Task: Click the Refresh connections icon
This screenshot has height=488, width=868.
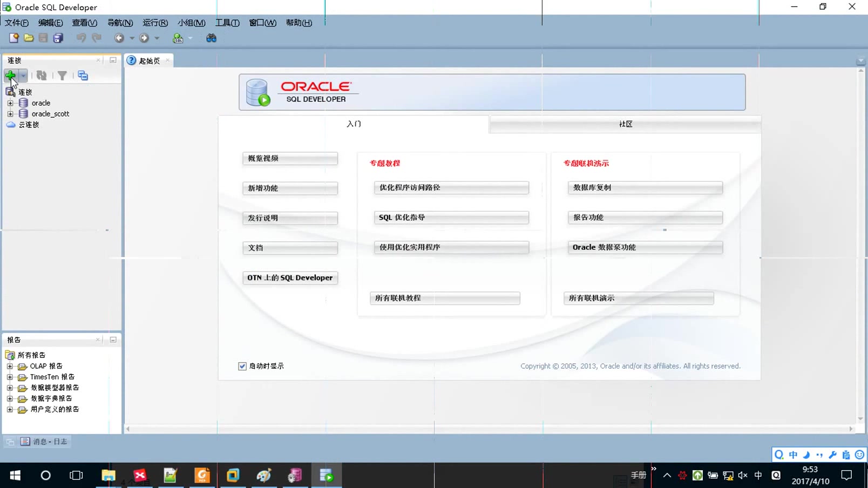Action: [x=42, y=76]
